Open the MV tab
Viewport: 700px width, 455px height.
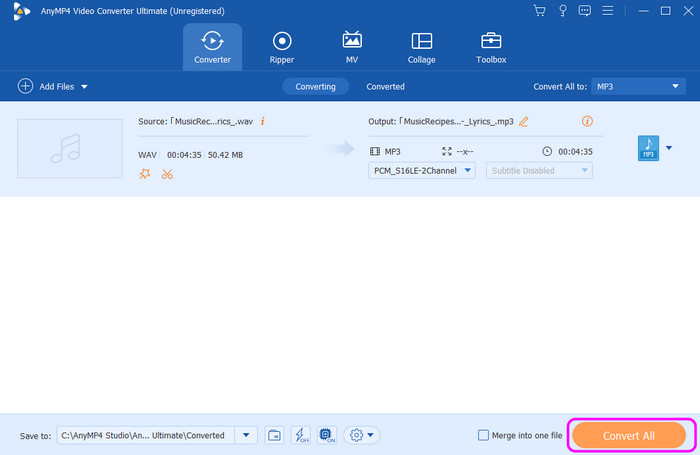[x=352, y=47]
